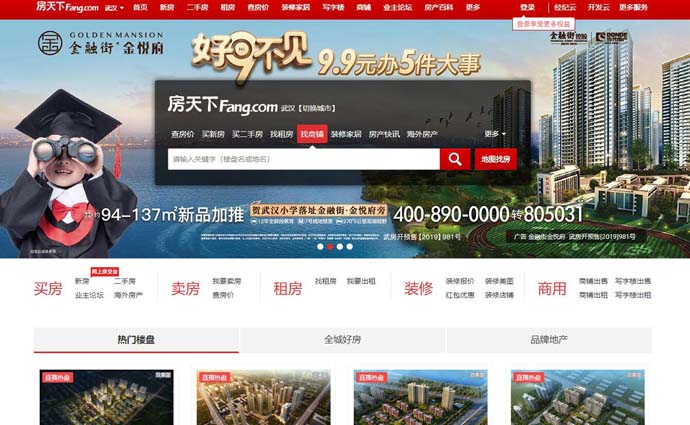Select the fourth banner carousel dot

click(349, 246)
